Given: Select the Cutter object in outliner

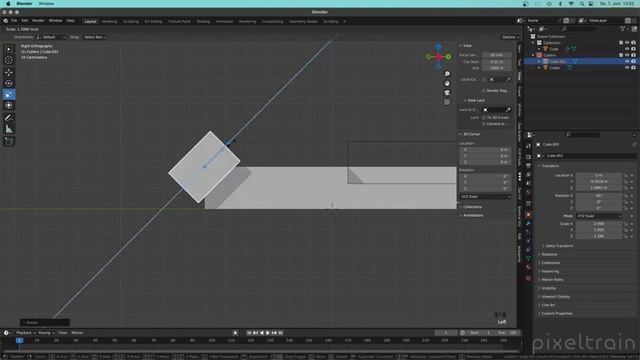Looking at the screenshot, I should 555,68.
